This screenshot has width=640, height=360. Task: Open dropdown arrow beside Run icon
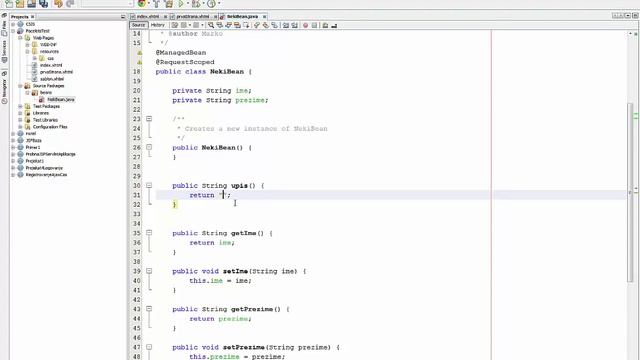coord(187,4)
